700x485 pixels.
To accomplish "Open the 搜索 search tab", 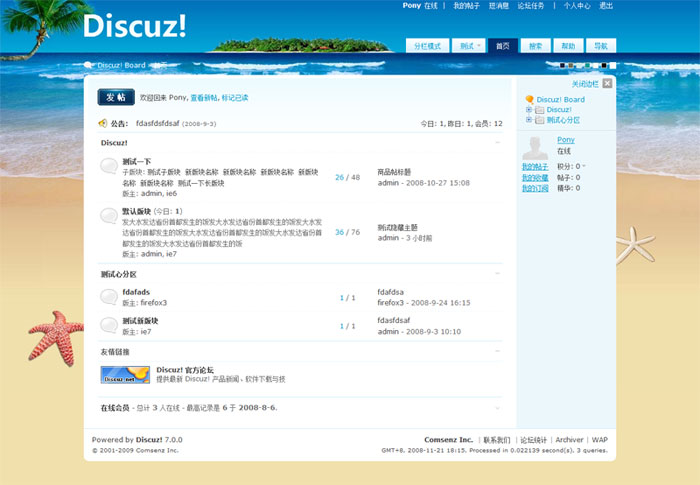I will (535, 46).
